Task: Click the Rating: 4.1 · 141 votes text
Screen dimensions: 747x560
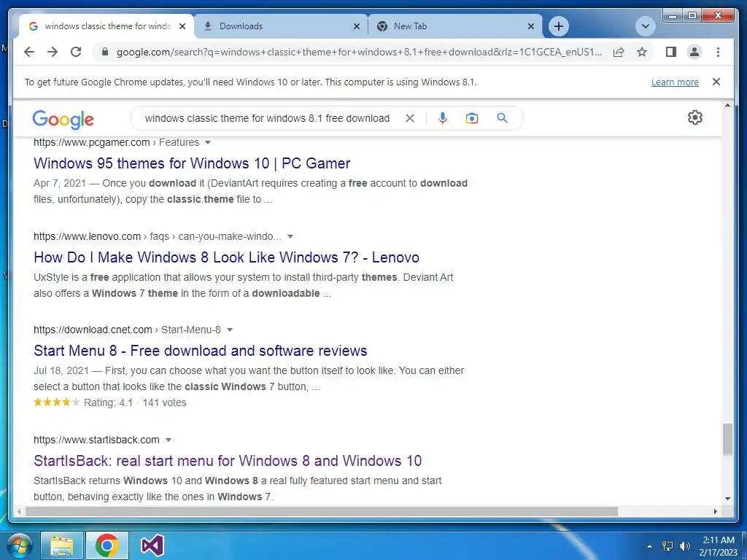Action: [x=135, y=402]
